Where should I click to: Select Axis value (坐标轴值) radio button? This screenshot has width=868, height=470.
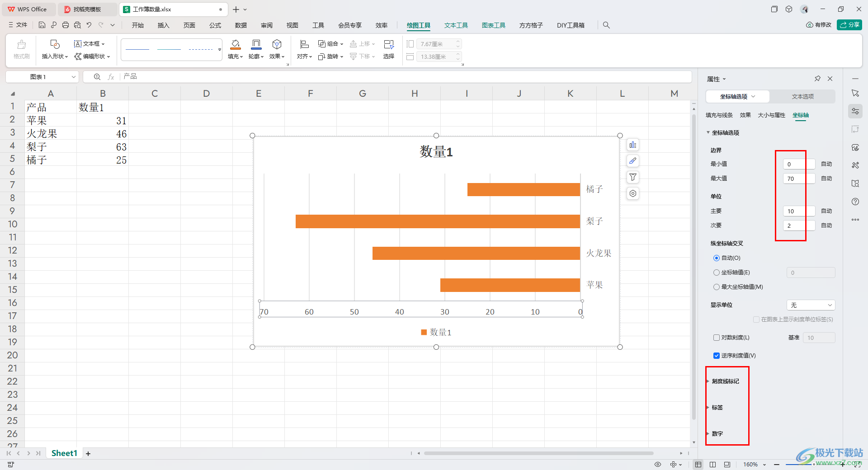716,273
